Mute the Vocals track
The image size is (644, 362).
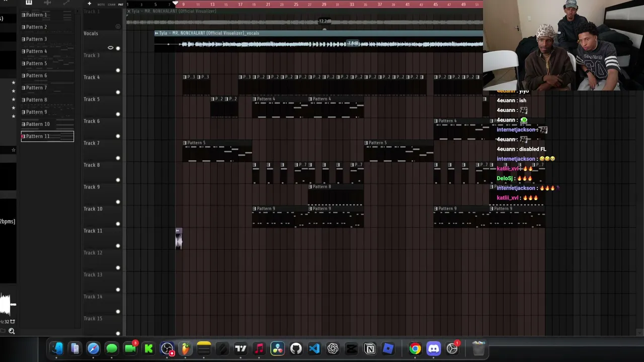coord(118,48)
